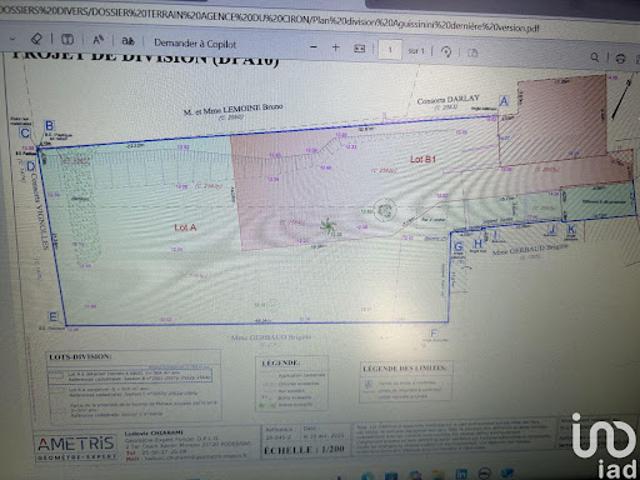640x480 pixels.
Task: Open the dropdown chevron beside the eraser tool
Action: (x=13, y=39)
